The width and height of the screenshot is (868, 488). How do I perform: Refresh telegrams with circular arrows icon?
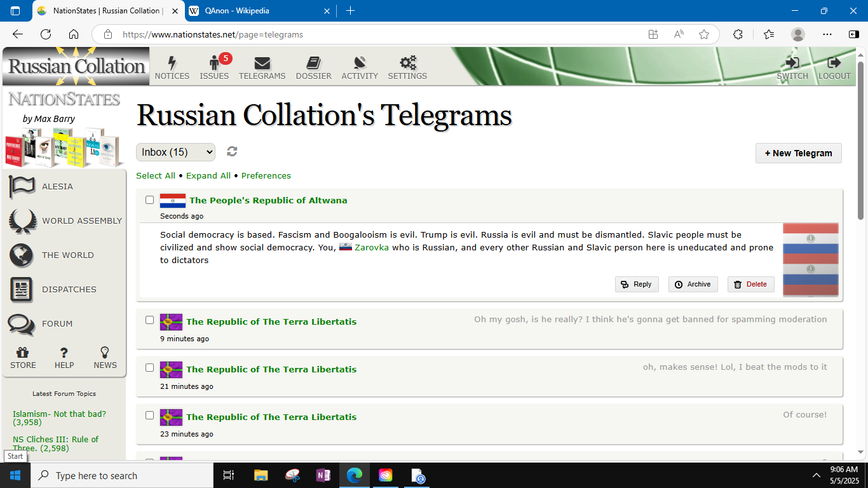pyautogui.click(x=232, y=151)
